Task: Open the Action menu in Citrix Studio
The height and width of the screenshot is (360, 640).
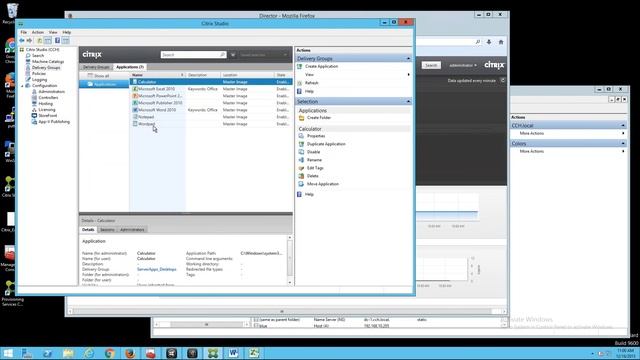Action: 38,32
